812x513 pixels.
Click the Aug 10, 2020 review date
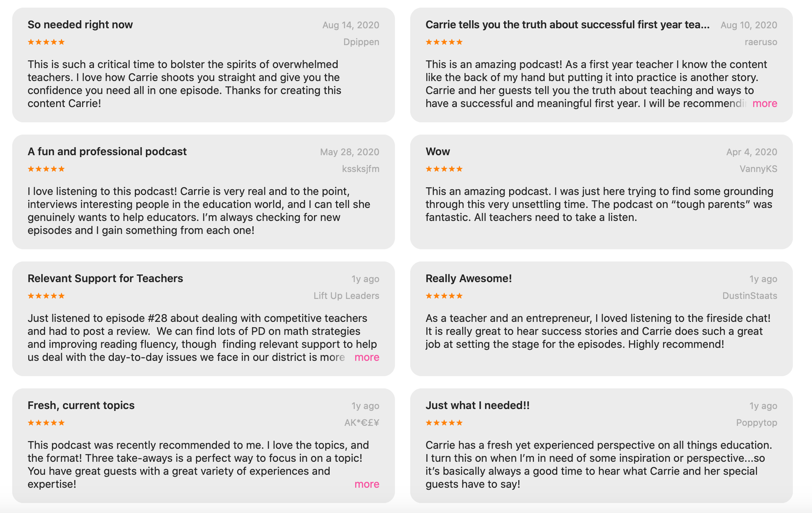coord(749,25)
